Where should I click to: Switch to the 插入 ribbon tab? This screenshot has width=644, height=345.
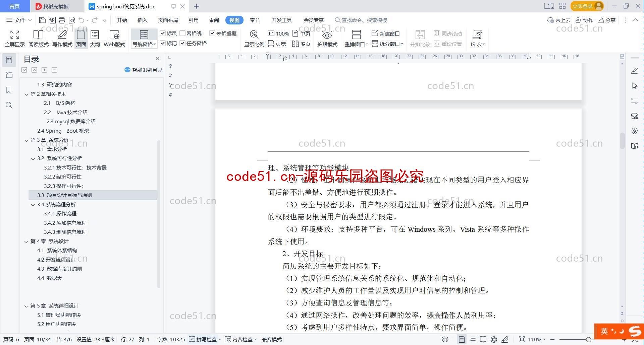point(142,20)
